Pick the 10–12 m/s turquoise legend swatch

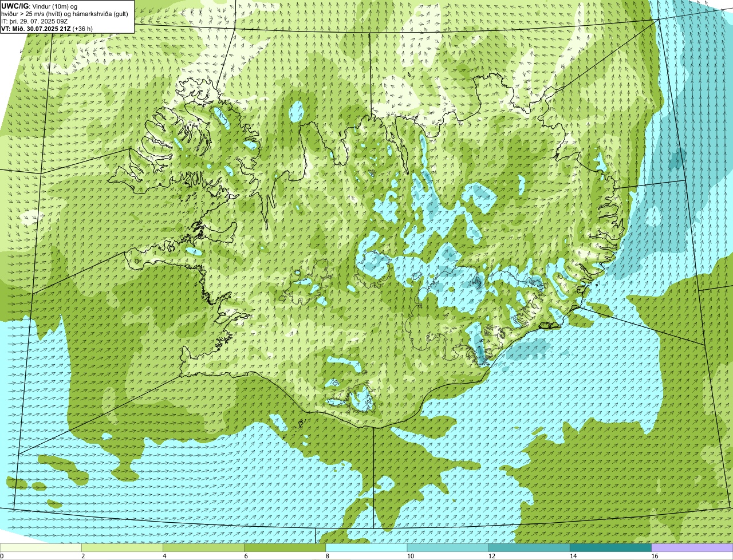click(448, 548)
